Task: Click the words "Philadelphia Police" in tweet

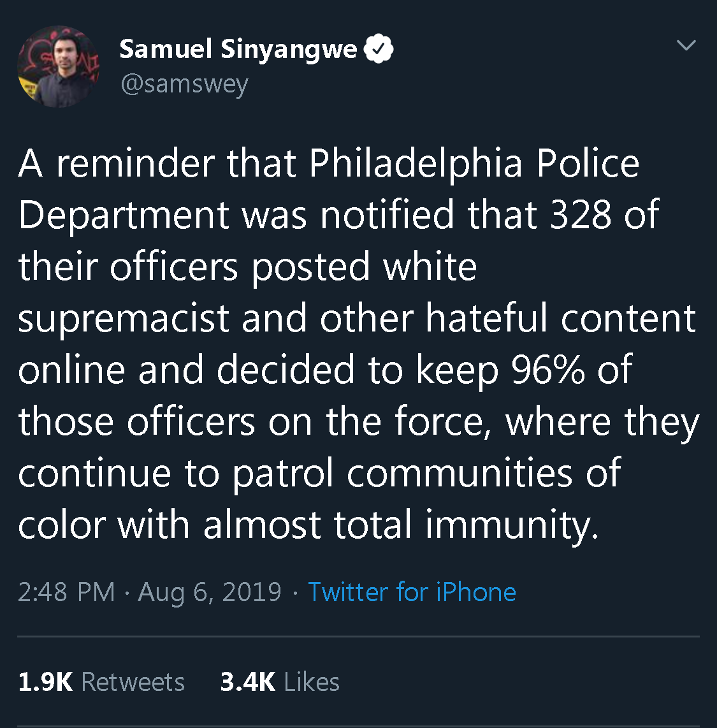Action: tap(474, 164)
